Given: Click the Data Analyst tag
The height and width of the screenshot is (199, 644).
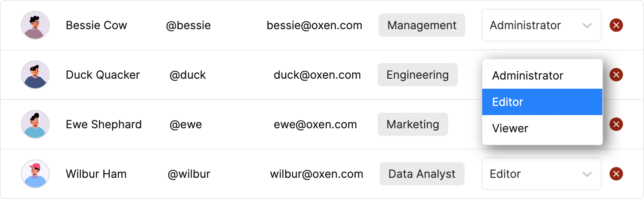Looking at the screenshot, I should point(422,174).
